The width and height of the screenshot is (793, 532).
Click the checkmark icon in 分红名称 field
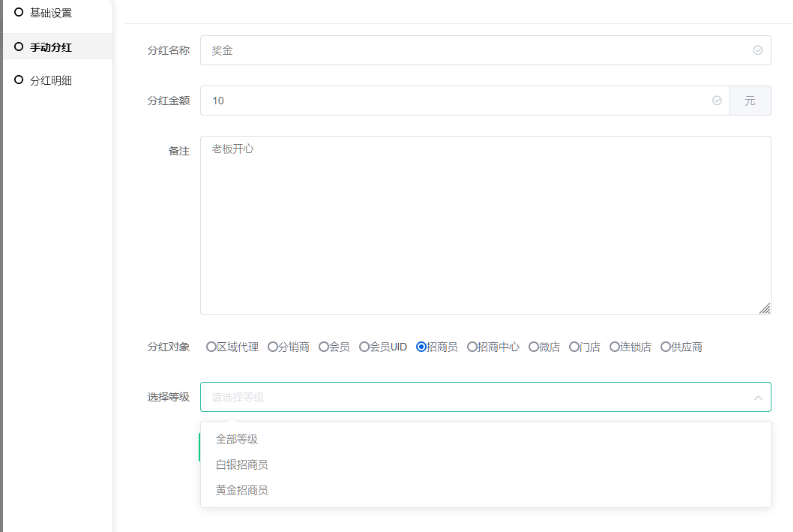pyautogui.click(x=757, y=50)
